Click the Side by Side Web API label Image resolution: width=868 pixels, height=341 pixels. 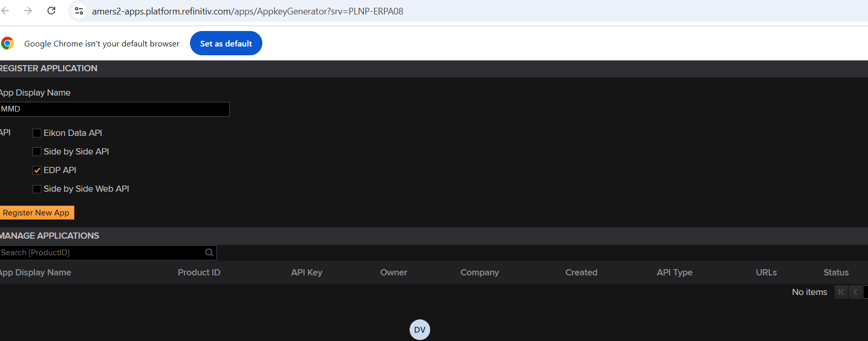pos(86,189)
